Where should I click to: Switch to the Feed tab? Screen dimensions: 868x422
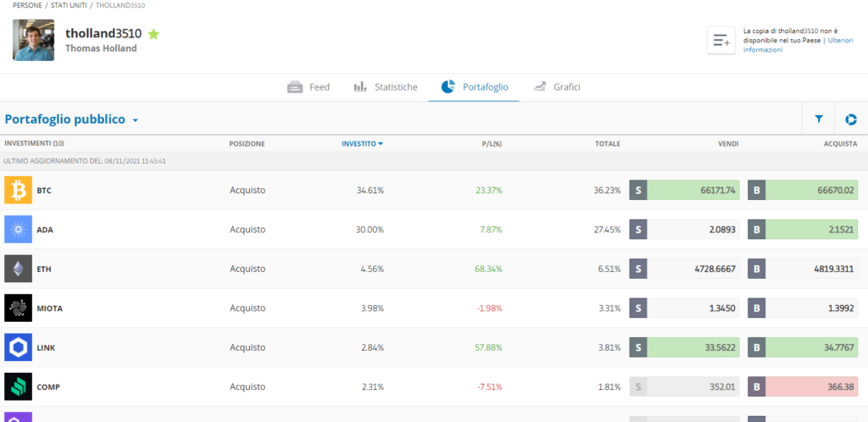tap(309, 86)
